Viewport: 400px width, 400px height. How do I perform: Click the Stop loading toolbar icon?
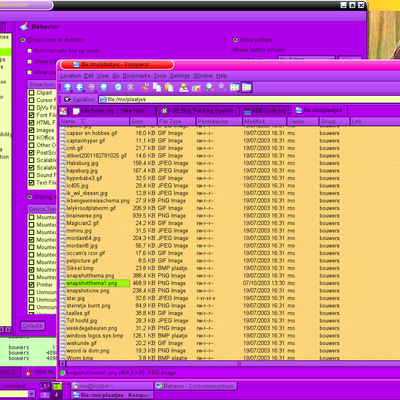coord(130,87)
